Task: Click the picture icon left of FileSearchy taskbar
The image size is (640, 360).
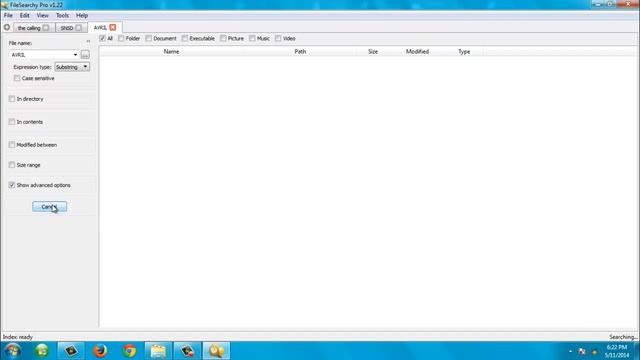Action: click(x=187, y=351)
